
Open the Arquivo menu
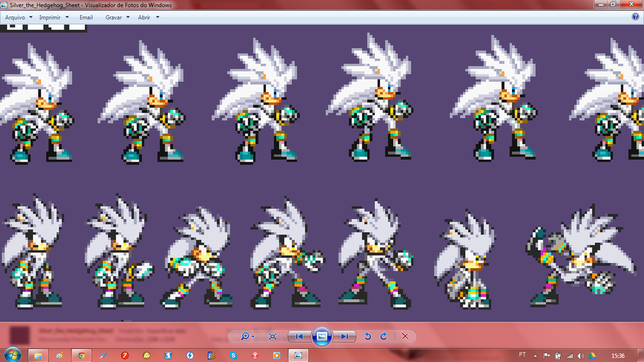15,17
